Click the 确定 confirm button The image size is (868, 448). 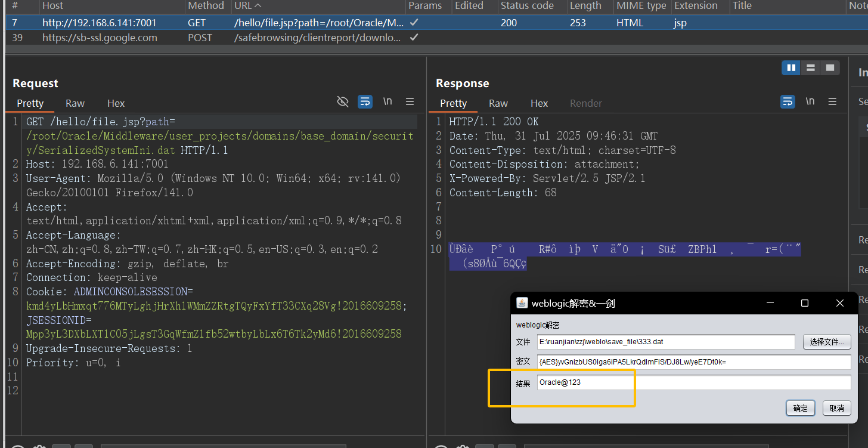pyautogui.click(x=800, y=408)
